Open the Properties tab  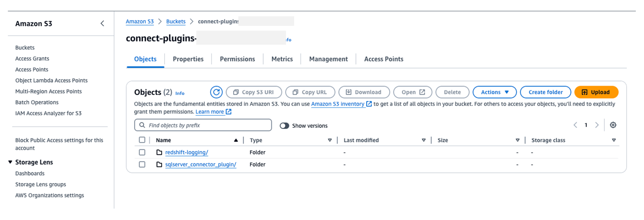click(x=188, y=59)
